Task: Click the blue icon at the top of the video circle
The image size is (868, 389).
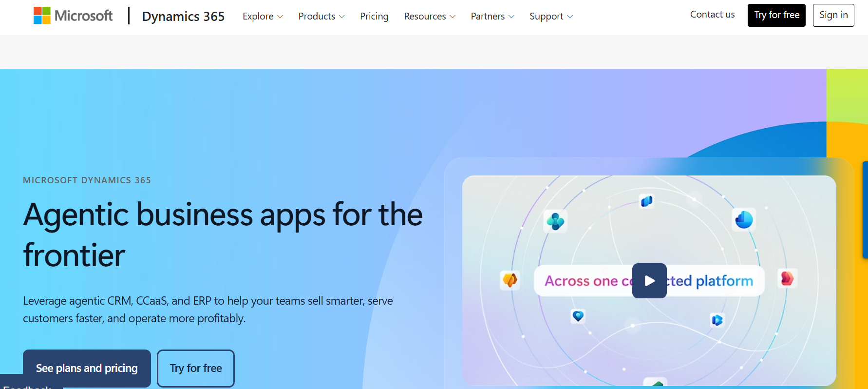Action: (x=646, y=201)
